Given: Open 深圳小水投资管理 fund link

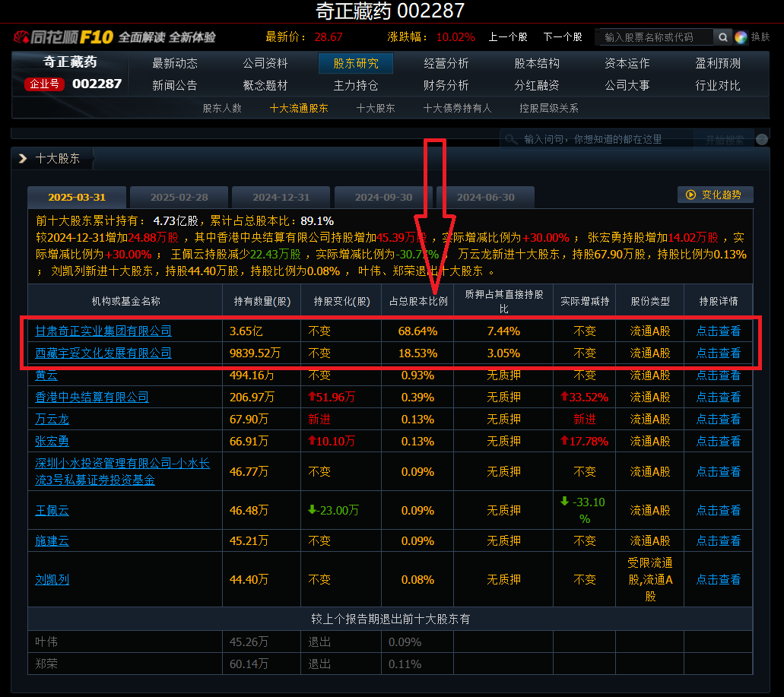Looking at the screenshot, I should tap(122, 472).
